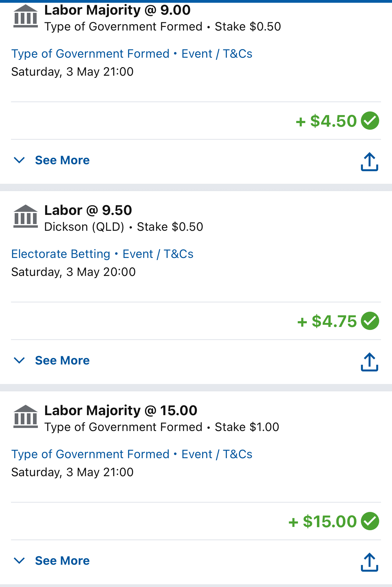Tap politics building icon beside Labor @ 9.50

26,216
